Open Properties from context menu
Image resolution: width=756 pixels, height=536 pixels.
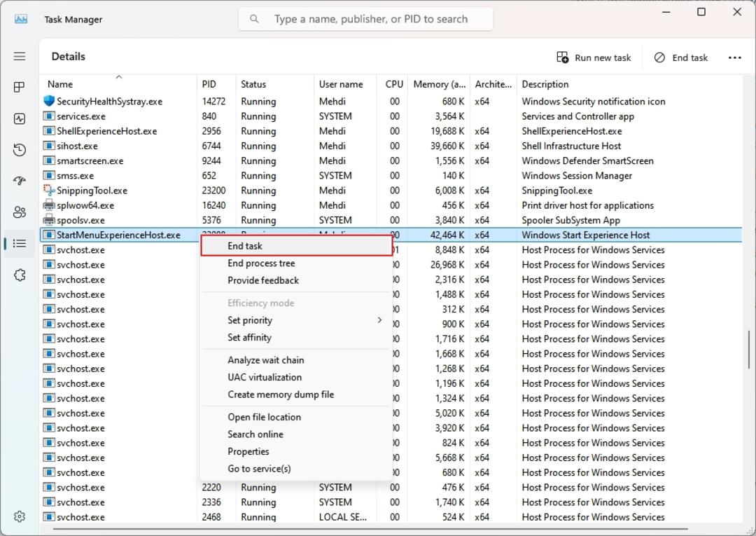coord(296,452)
